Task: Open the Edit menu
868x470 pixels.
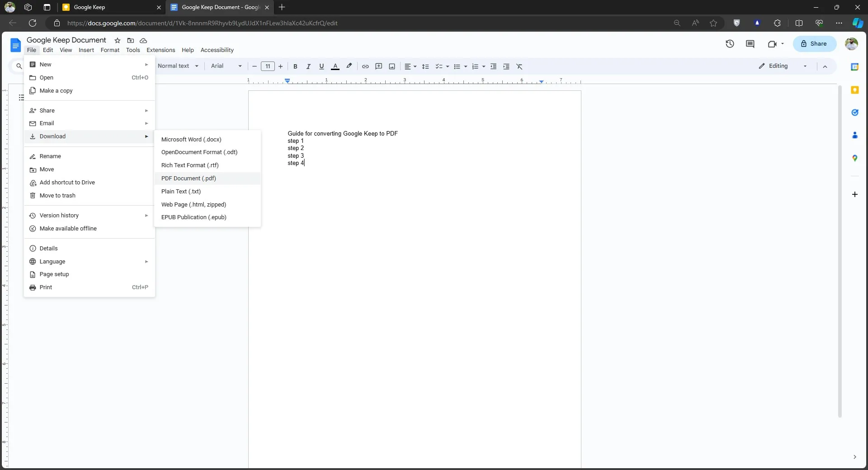Action: [x=48, y=50]
